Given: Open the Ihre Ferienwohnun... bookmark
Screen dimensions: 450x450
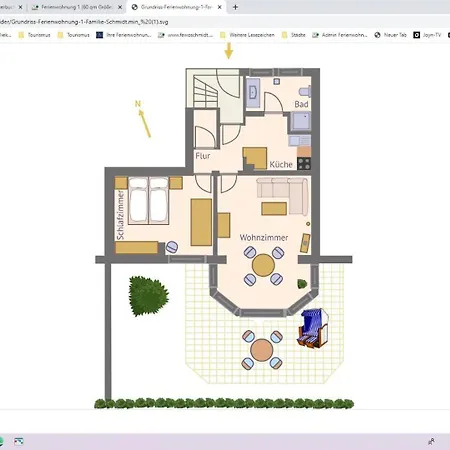Looking at the screenshot, I should [124, 35].
